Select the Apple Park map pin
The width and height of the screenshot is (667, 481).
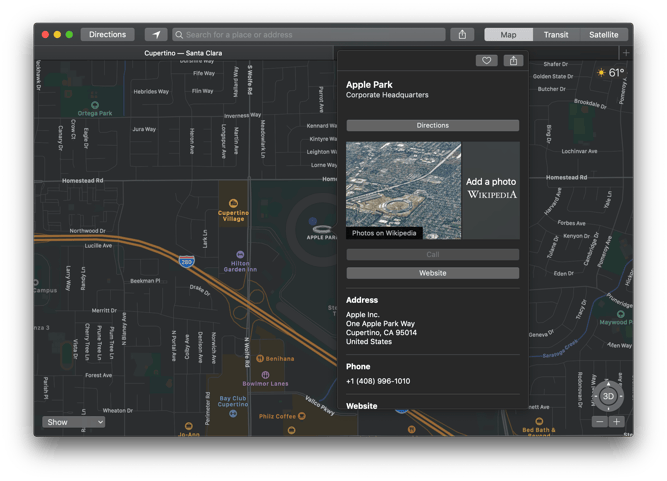click(322, 229)
